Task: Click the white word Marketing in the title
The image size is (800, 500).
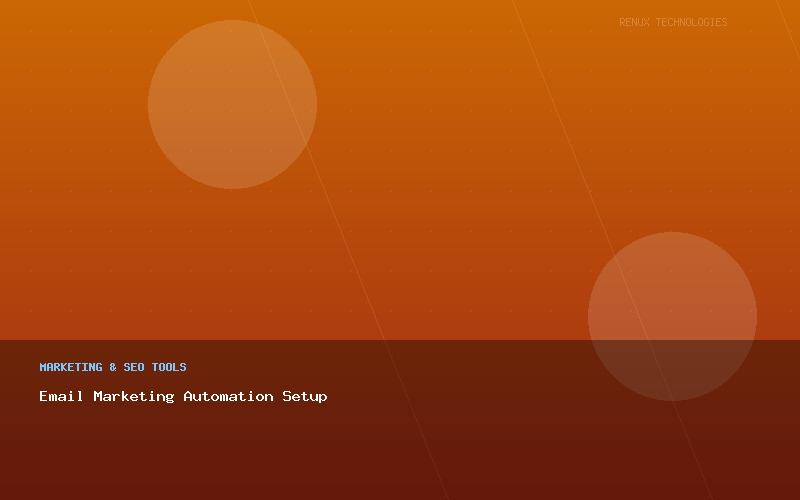Action: coord(133,396)
